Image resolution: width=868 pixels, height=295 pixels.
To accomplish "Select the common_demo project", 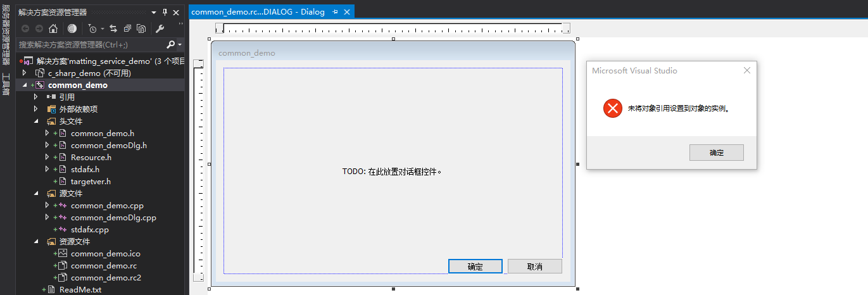I will [x=78, y=85].
